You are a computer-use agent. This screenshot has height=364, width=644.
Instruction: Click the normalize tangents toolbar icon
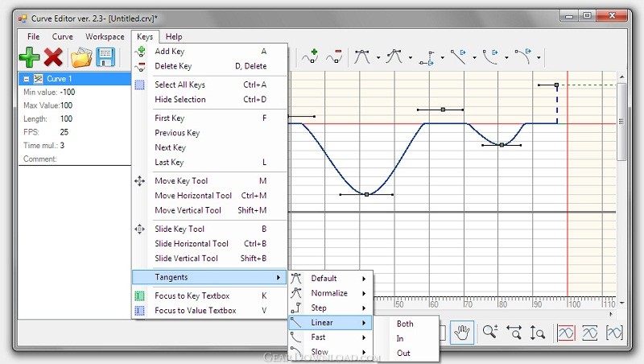pos(394,56)
